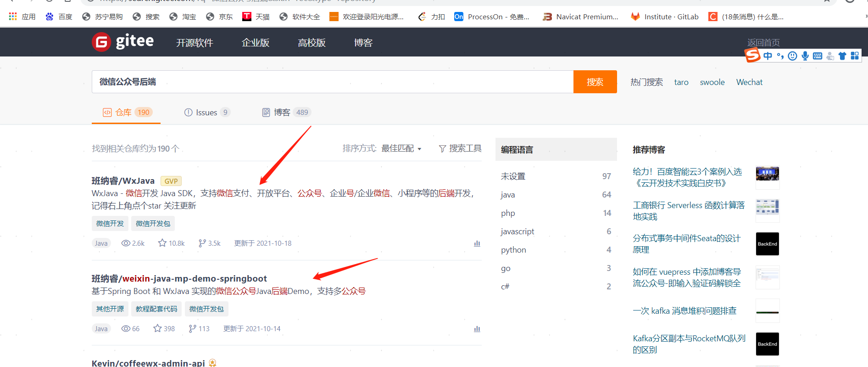Open BackEnd thumbnail beside Kafka分区副本 blog
Screen dimensions: 868x367
click(768, 344)
